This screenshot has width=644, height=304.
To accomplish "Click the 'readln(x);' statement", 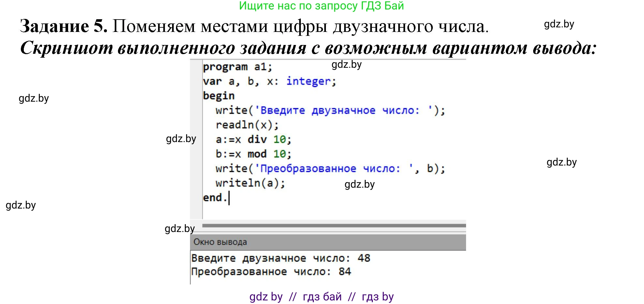I will 247,125.
